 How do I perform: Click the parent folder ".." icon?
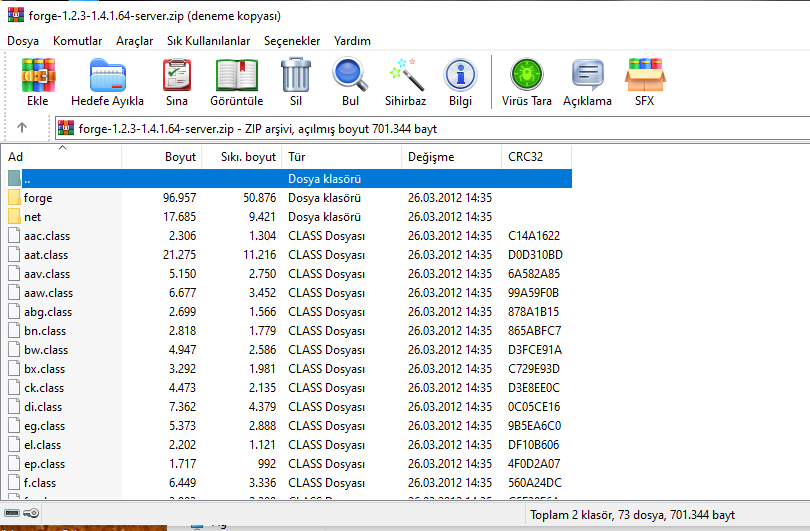pyautogui.click(x=14, y=178)
